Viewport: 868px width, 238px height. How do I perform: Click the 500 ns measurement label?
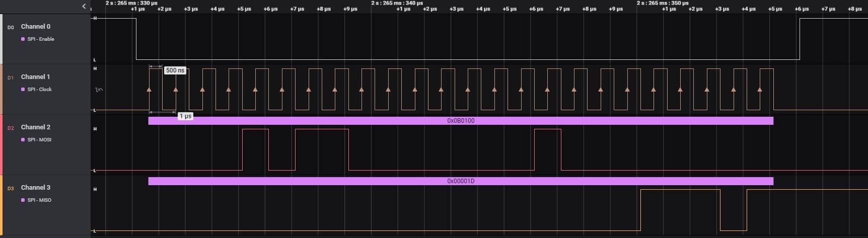click(175, 70)
